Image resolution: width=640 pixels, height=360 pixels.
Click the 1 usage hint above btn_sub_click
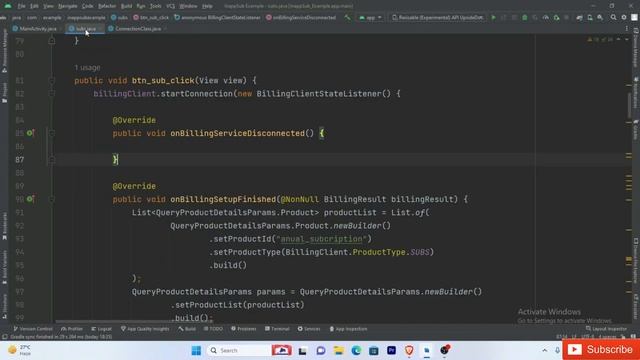(87, 68)
